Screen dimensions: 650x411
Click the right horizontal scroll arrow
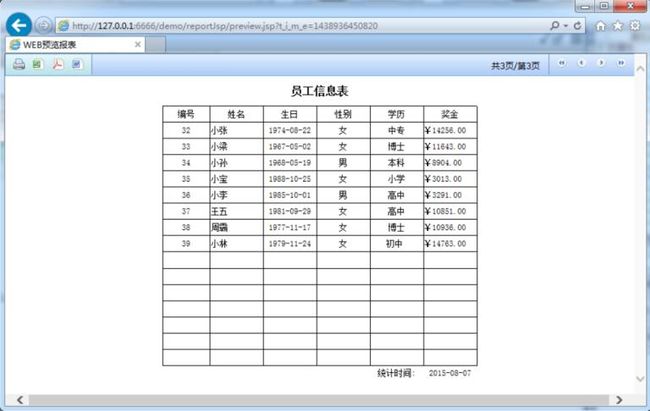619,400
